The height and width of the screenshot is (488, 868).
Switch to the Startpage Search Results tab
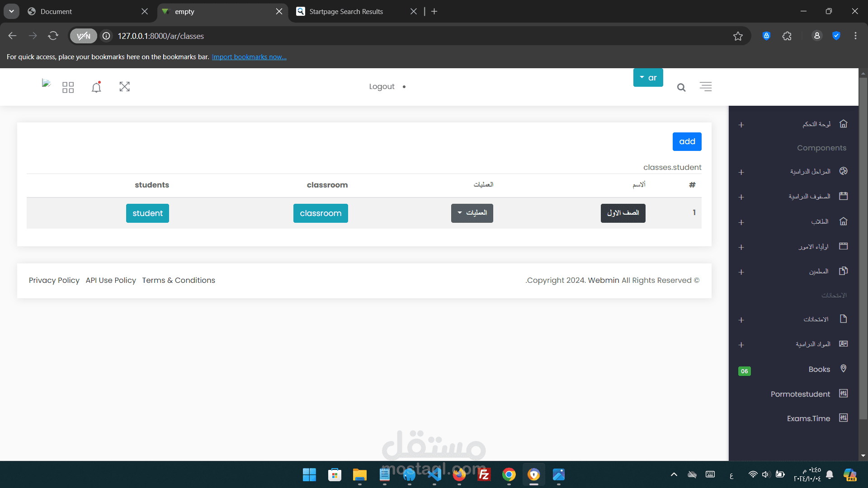pyautogui.click(x=346, y=12)
